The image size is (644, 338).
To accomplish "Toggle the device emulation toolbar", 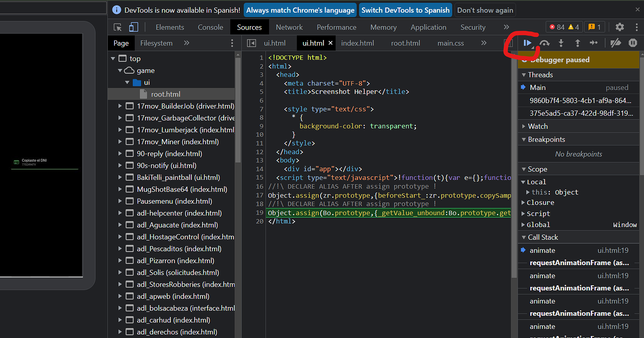I will [133, 27].
